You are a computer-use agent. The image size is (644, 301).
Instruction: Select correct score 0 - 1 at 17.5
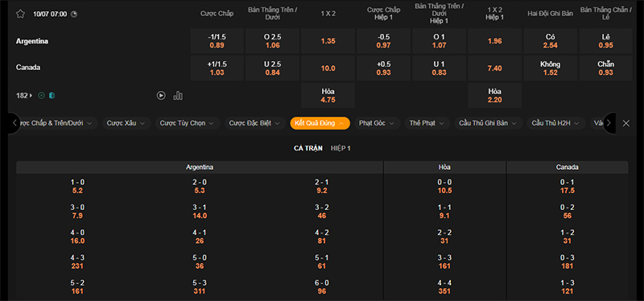(568, 187)
